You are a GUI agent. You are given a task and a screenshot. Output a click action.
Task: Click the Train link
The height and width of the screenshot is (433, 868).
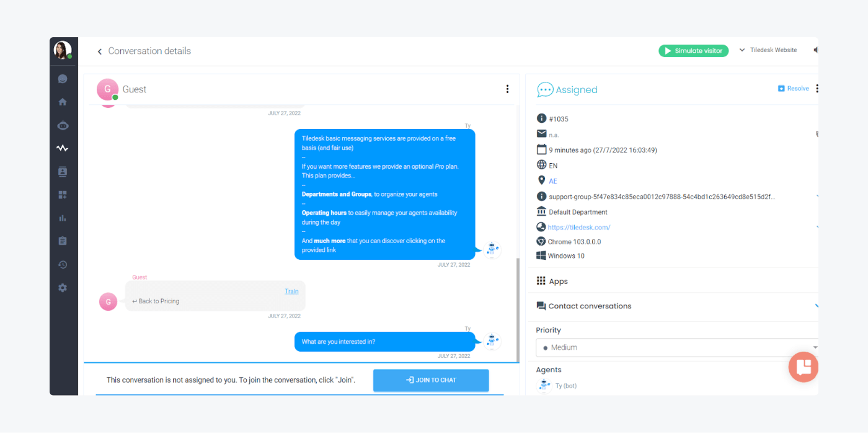tap(291, 291)
